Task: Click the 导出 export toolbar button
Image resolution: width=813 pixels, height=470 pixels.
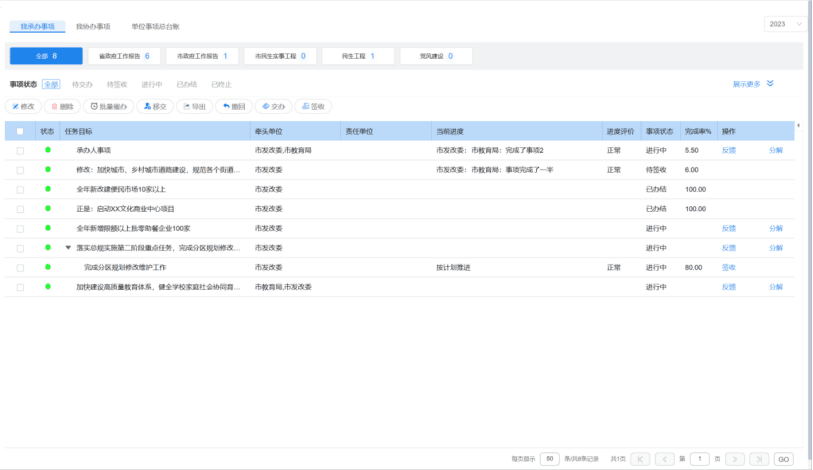Action: click(194, 106)
